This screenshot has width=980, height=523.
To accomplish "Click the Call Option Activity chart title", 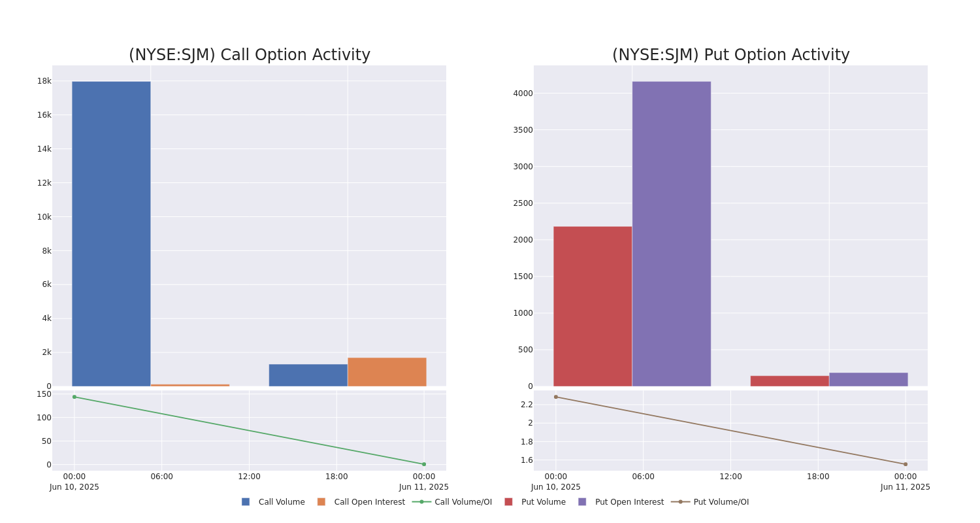I will tap(250, 55).
